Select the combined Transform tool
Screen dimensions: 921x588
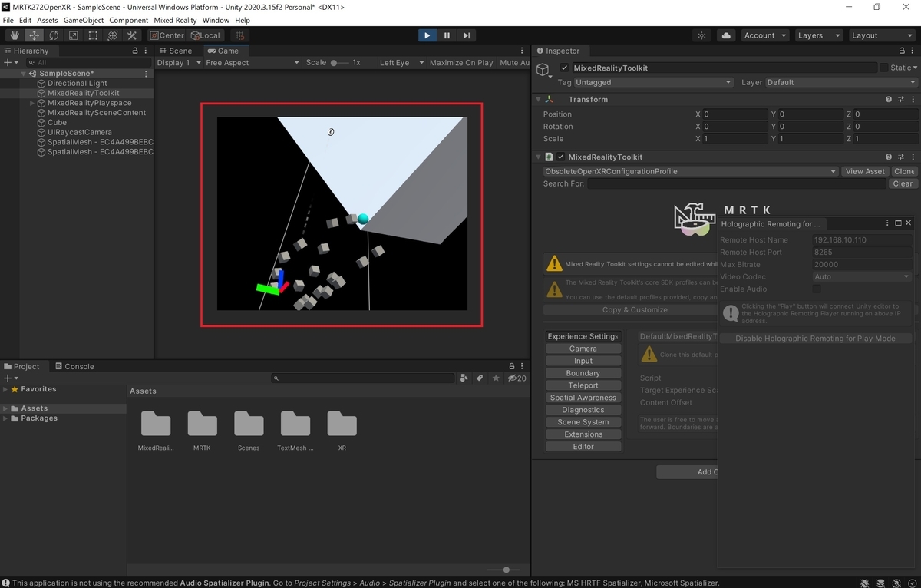point(112,35)
